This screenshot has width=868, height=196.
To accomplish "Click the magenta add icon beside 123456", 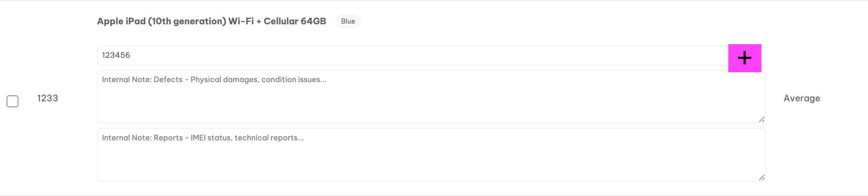I will point(745,58).
